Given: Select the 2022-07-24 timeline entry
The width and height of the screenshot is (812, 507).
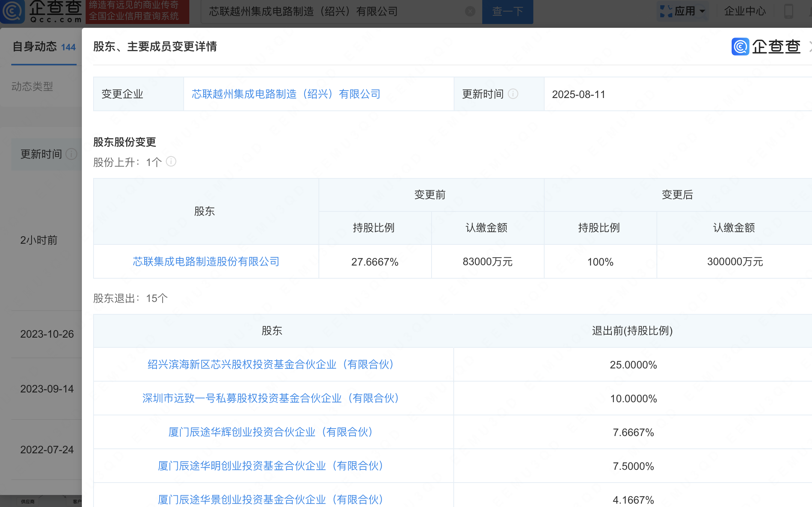Looking at the screenshot, I should [47, 450].
